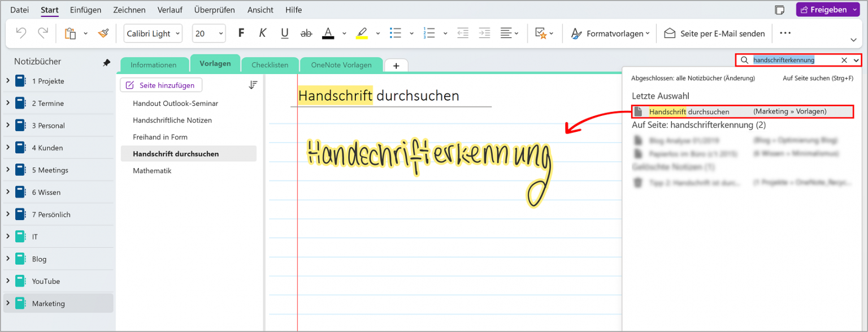Pin the Notizbücher sidebar
This screenshot has height=332, width=868.
106,62
